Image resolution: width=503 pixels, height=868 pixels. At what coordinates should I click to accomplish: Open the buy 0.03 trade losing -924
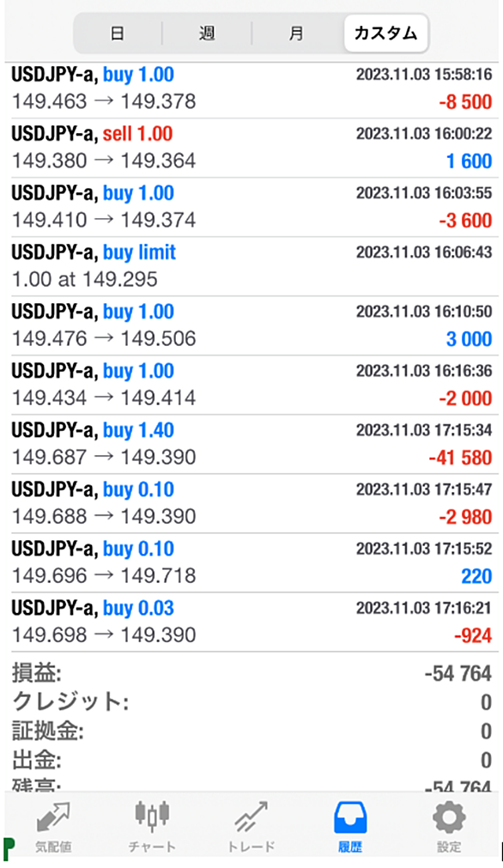251,622
